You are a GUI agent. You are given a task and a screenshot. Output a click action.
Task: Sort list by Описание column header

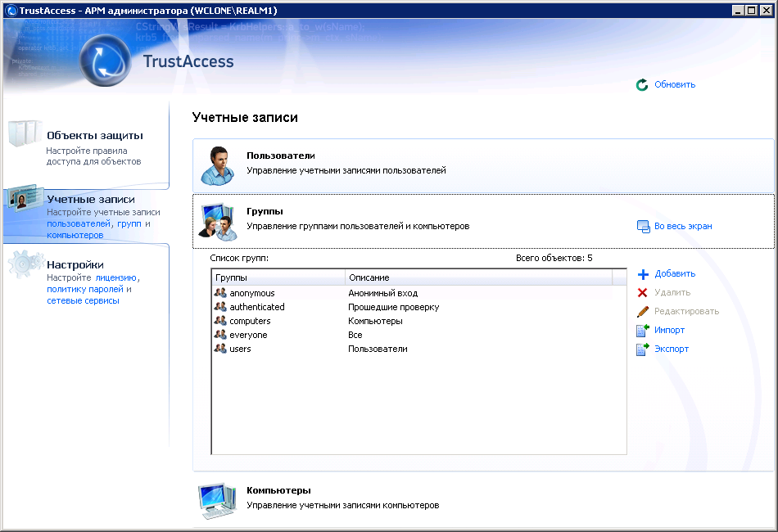pyautogui.click(x=369, y=278)
